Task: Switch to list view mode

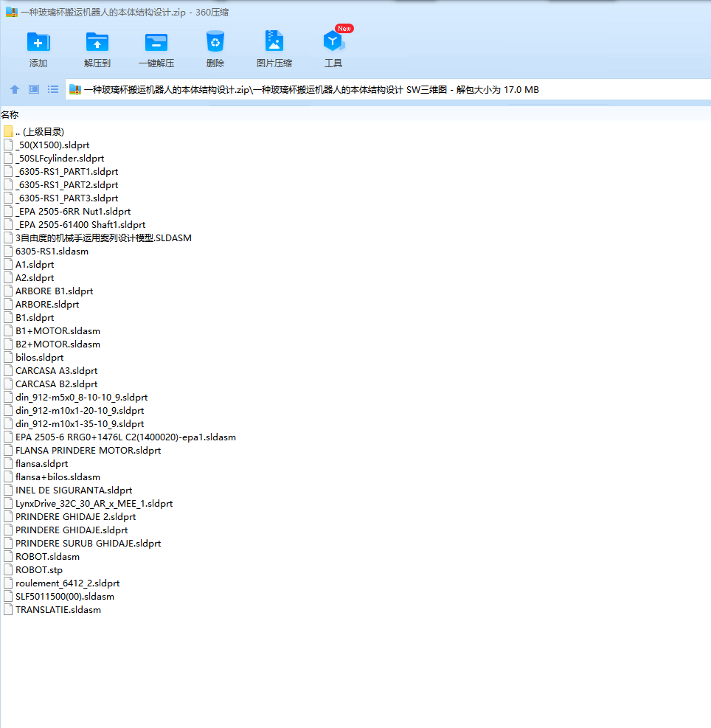Action: pyautogui.click(x=53, y=89)
